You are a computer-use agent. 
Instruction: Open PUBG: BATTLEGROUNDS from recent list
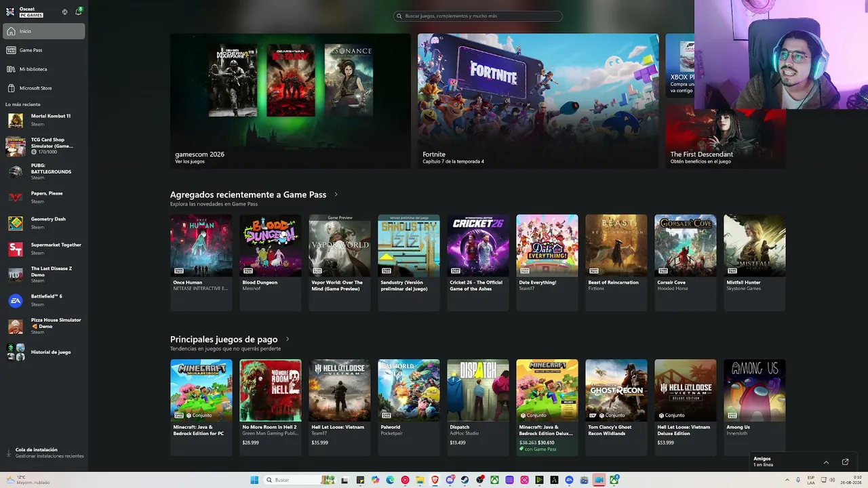tap(44, 171)
